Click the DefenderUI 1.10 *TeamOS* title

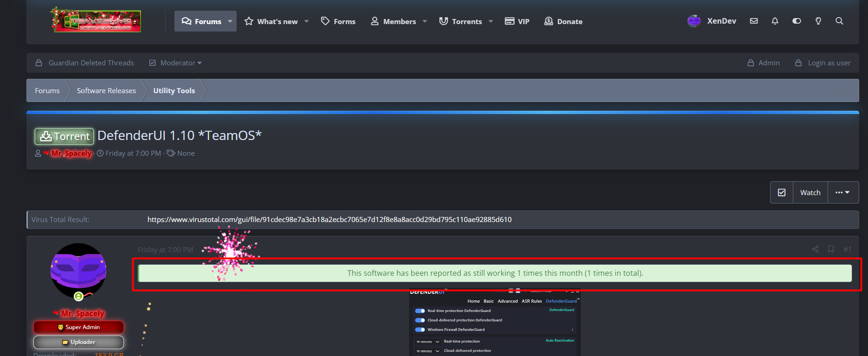point(180,135)
